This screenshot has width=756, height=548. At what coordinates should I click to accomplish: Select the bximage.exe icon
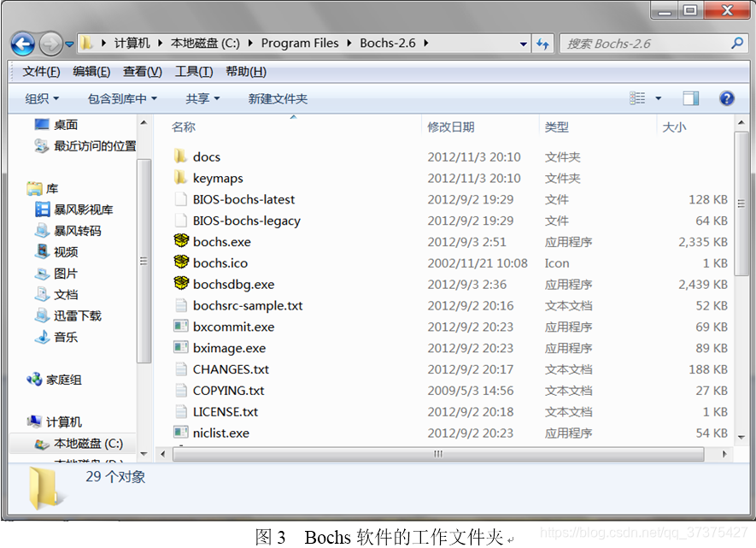(x=181, y=347)
